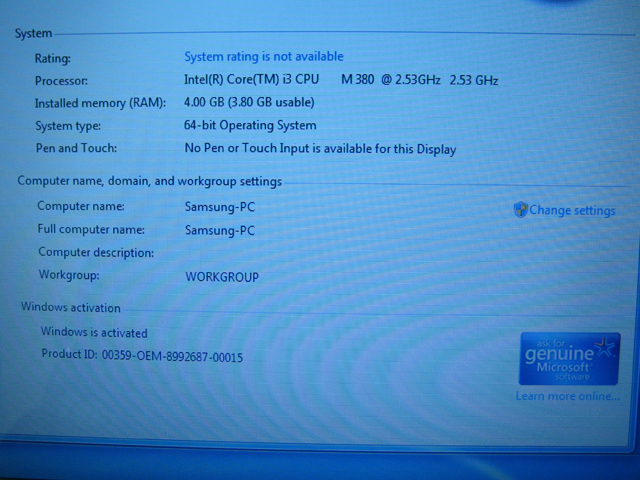Image resolution: width=640 pixels, height=480 pixels.
Task: Click the 'ask for genuine Microsoft software' badge
Action: [x=570, y=359]
